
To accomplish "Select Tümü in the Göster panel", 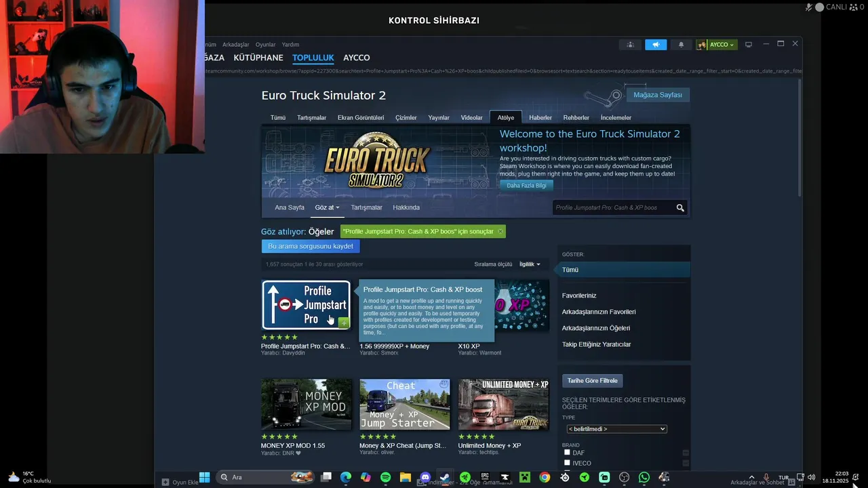I will pyautogui.click(x=624, y=270).
